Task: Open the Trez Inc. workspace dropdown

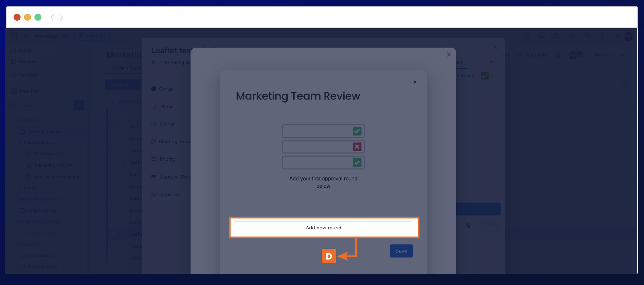Action: [x=66, y=91]
